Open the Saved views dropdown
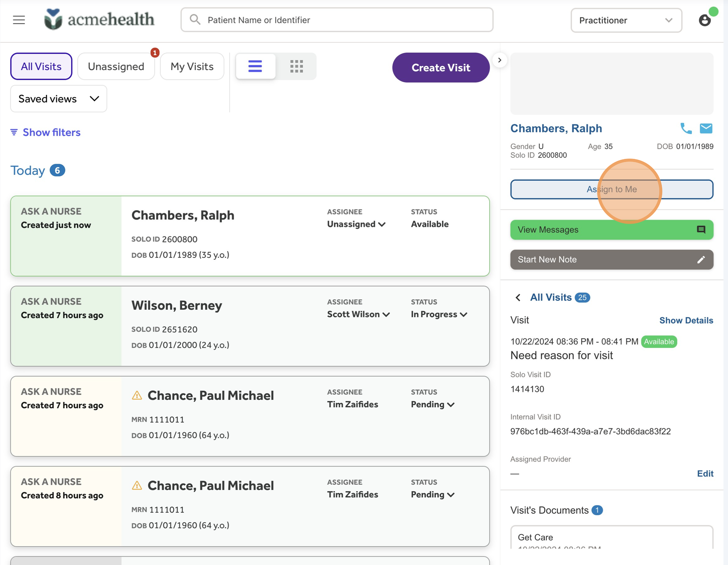The image size is (728, 565). (x=59, y=99)
